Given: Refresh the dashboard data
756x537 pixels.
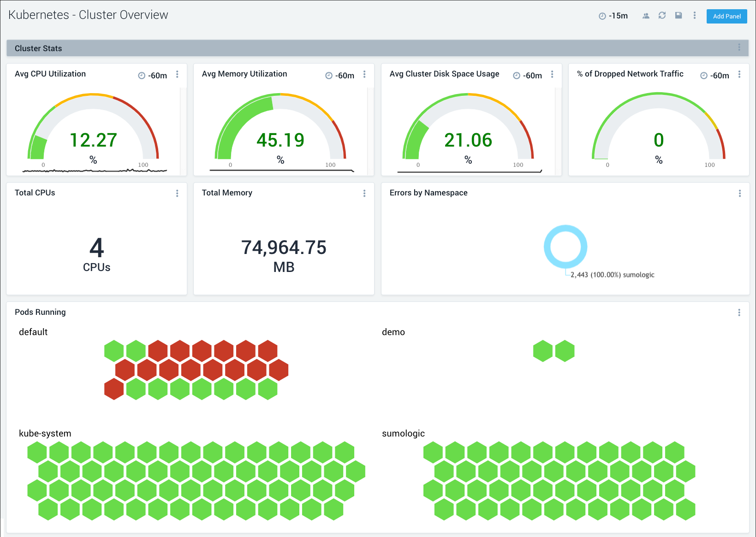Looking at the screenshot, I should click(662, 15).
